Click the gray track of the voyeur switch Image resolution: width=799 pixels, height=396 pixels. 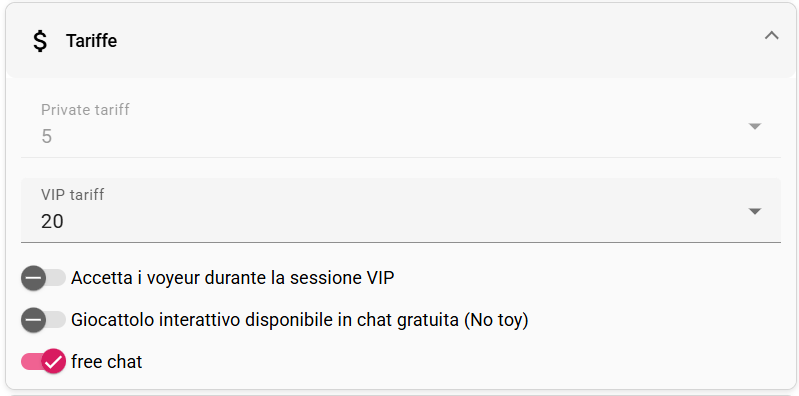(56, 278)
